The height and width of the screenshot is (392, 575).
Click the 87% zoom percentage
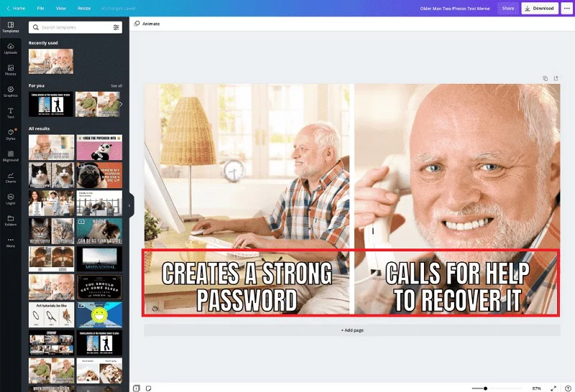pos(536,388)
